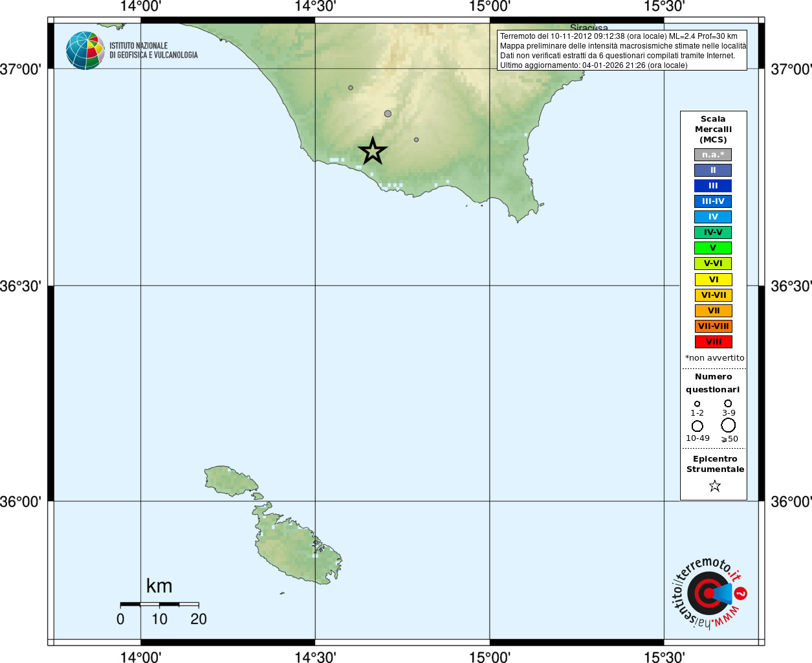Click the top 14°30' longitude label
This screenshot has height=663, width=812.
pos(315,6)
